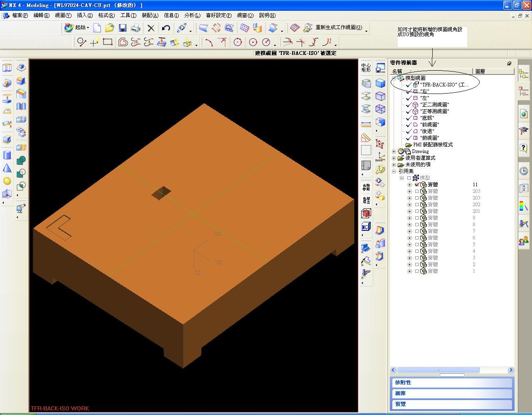Pin the part navigator panel

(x=509, y=63)
